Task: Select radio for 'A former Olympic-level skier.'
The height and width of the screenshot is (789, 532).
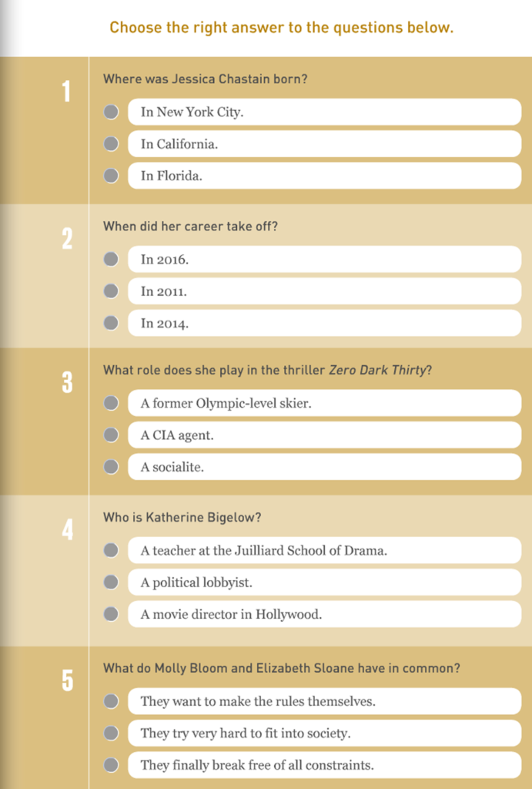Action: (112, 403)
